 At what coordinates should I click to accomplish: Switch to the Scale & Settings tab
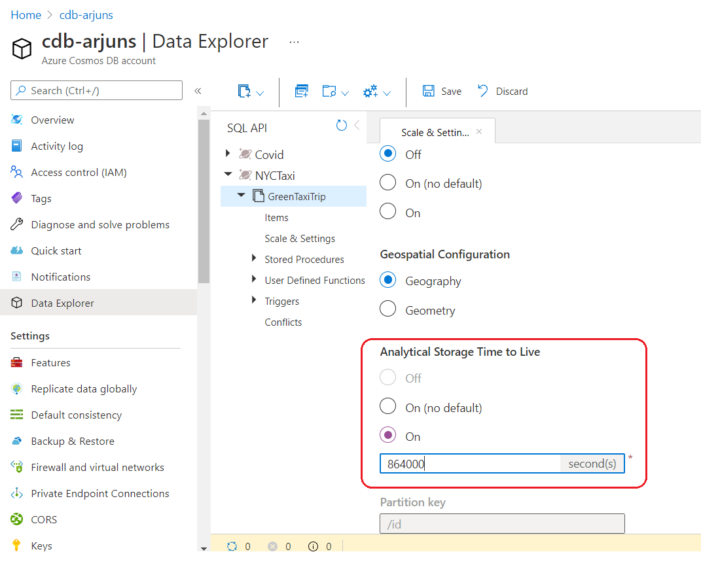(x=435, y=132)
